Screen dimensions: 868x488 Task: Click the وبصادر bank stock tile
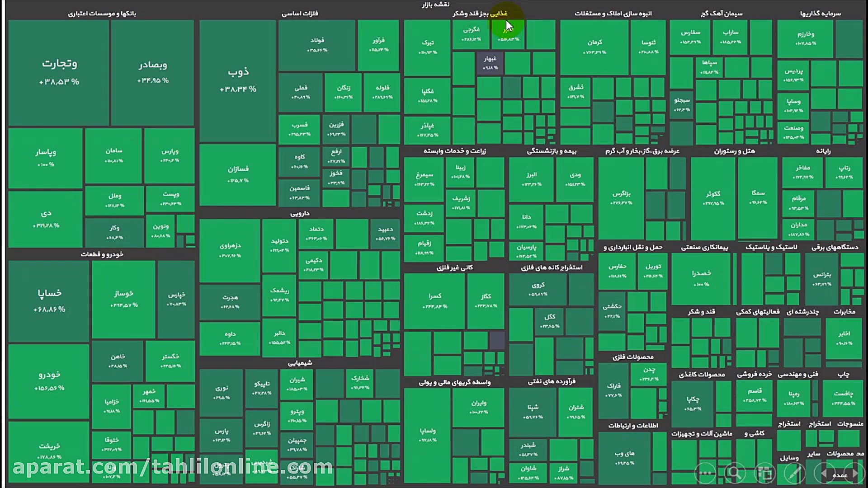pyautogui.click(x=153, y=72)
